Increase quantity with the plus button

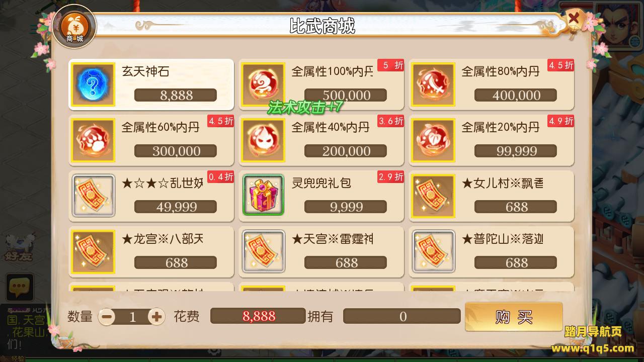[x=157, y=316]
